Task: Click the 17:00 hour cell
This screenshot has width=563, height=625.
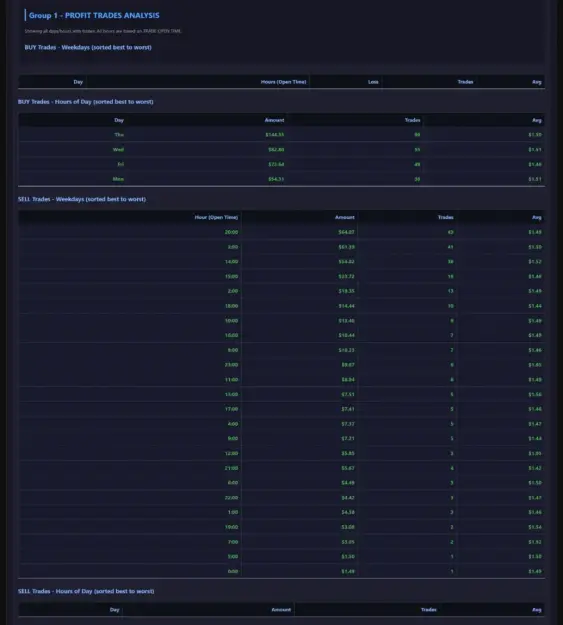Action: (231, 409)
